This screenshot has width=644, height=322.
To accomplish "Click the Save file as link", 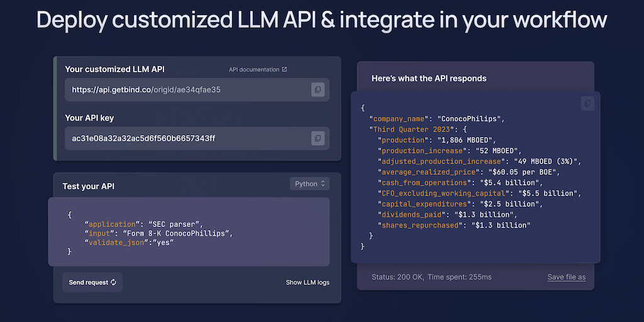I will click(x=567, y=277).
